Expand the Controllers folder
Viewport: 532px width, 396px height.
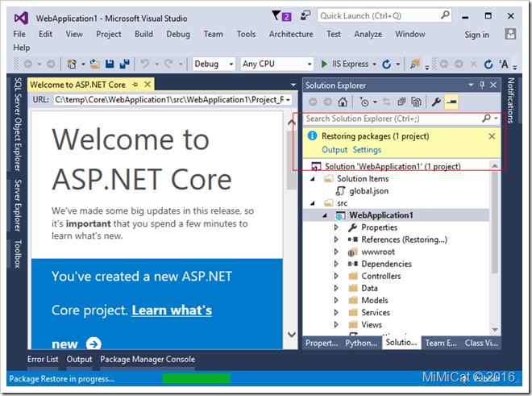coord(336,276)
